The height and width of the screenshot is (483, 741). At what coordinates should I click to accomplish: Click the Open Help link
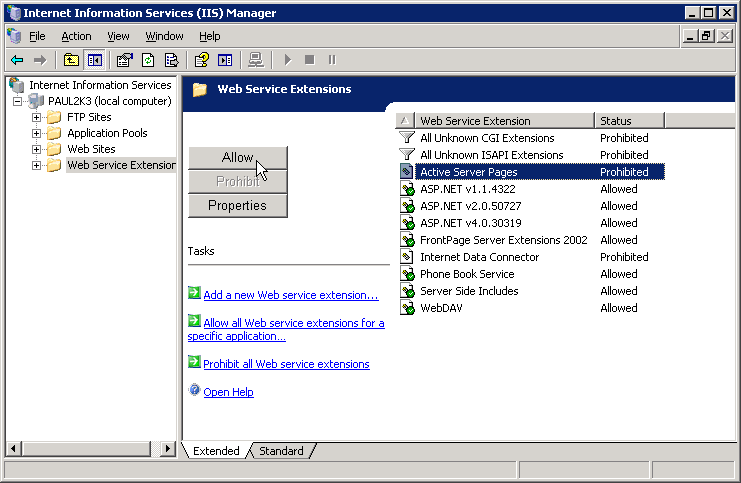point(228,392)
